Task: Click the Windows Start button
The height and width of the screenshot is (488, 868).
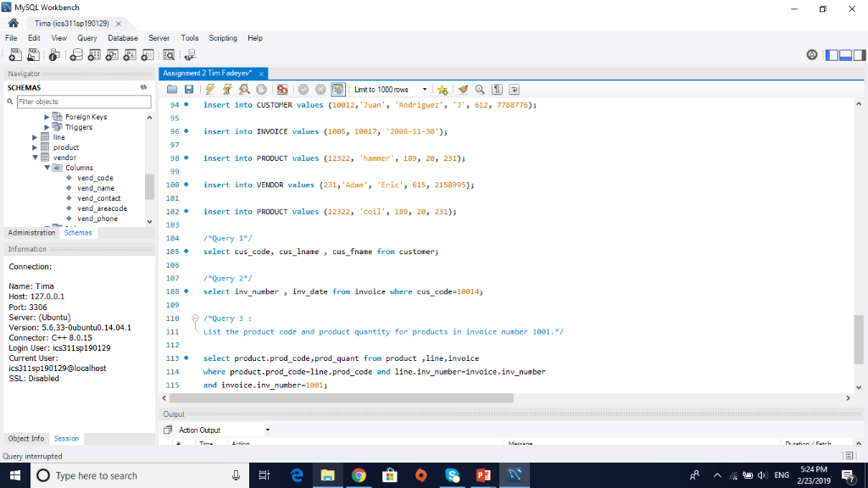Action: (15, 475)
